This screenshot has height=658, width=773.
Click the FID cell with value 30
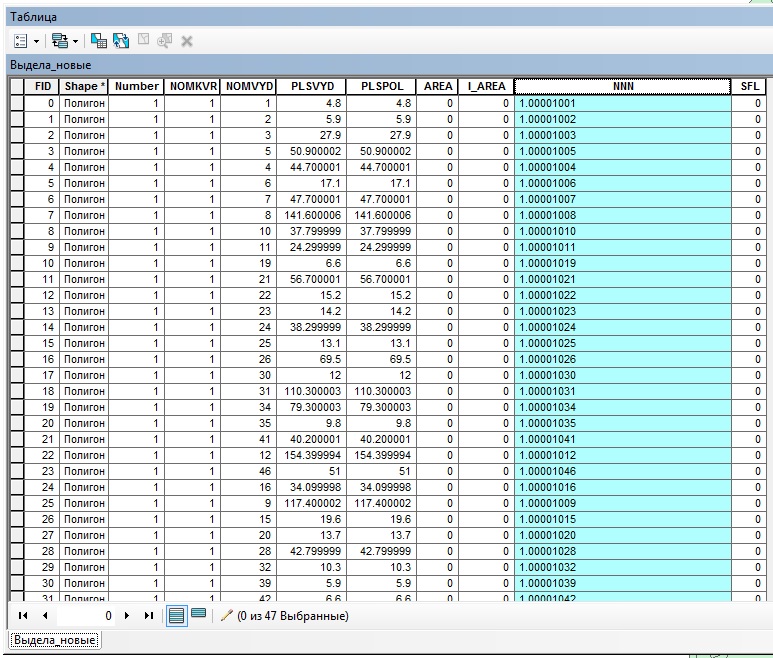click(42, 583)
